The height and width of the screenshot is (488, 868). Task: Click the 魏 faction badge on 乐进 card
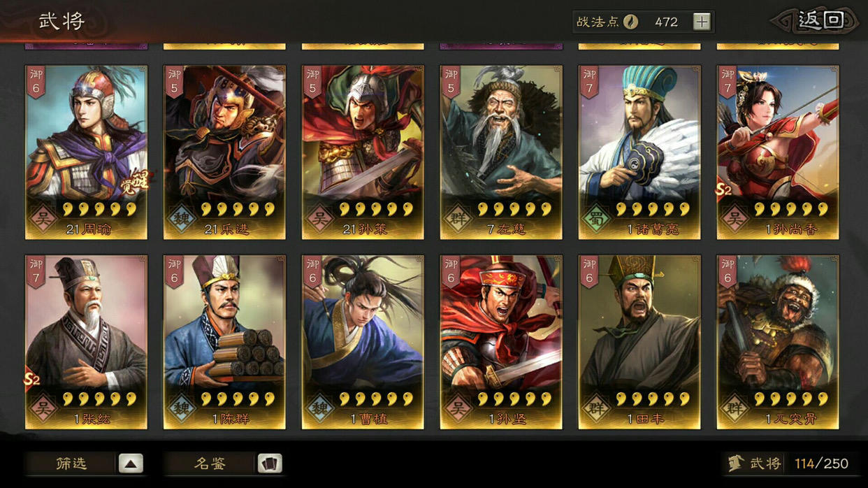point(182,218)
